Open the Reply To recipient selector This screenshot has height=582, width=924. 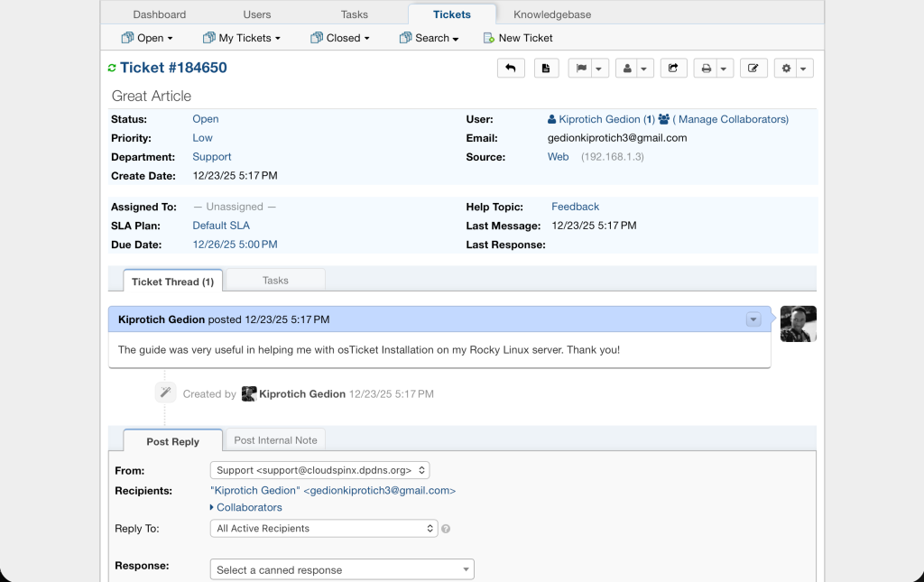(x=323, y=528)
